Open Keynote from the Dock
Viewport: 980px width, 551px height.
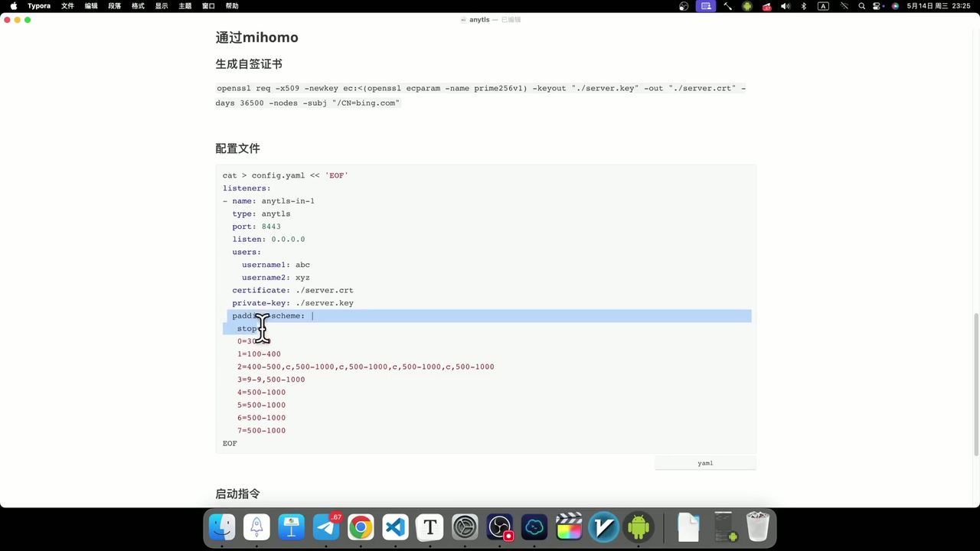pyautogui.click(x=292, y=527)
